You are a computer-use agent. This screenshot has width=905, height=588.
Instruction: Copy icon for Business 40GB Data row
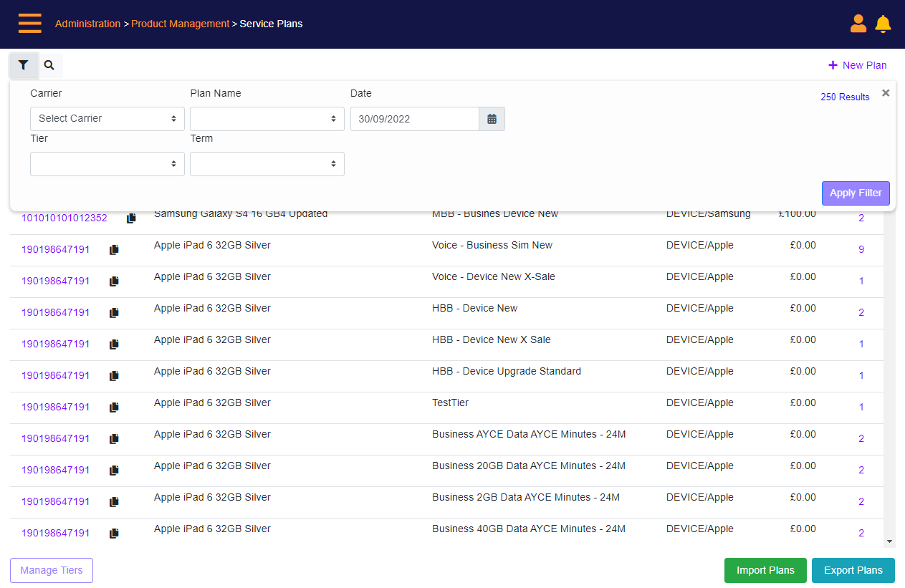coord(114,534)
